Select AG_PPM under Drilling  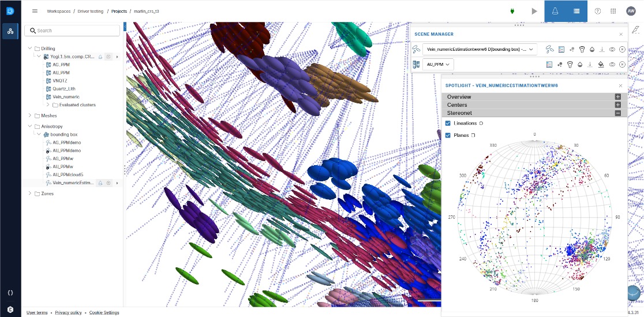point(61,65)
